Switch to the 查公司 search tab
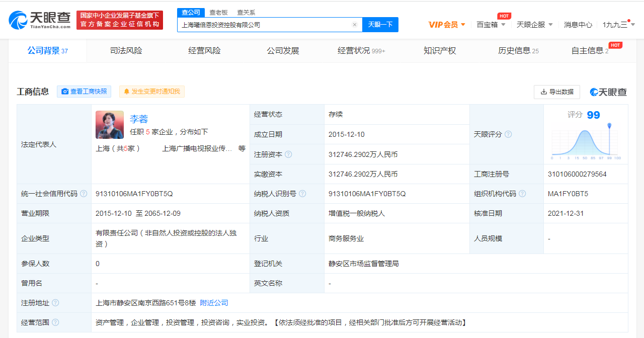Viewport: 644px width, 338px height. click(x=191, y=12)
